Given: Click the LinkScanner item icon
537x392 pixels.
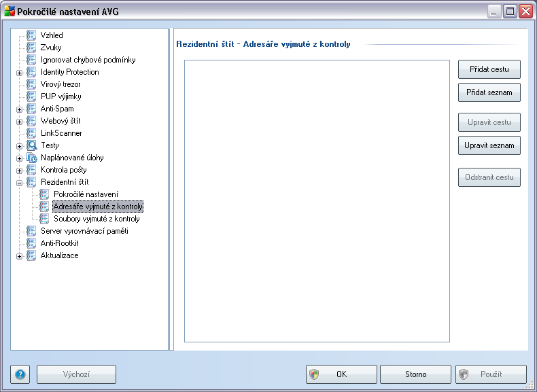Looking at the screenshot, I should coord(31,133).
